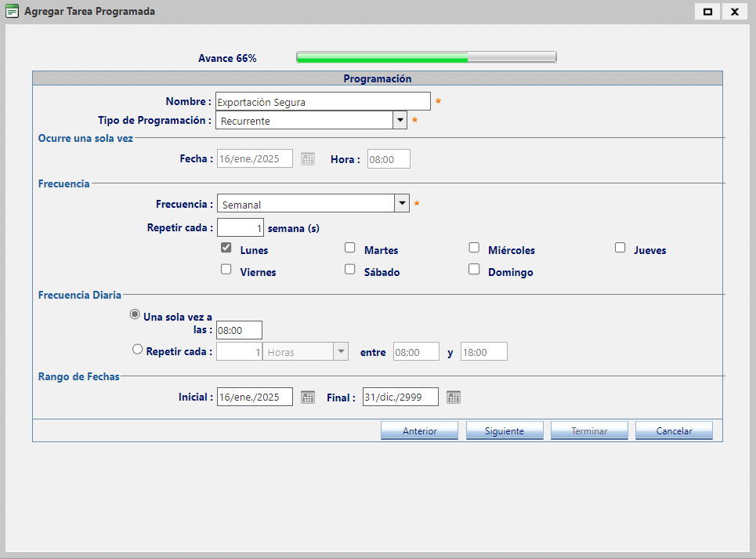Image resolution: width=756 pixels, height=559 pixels.
Task: Open calendar picker for Fecha field
Action: click(308, 158)
